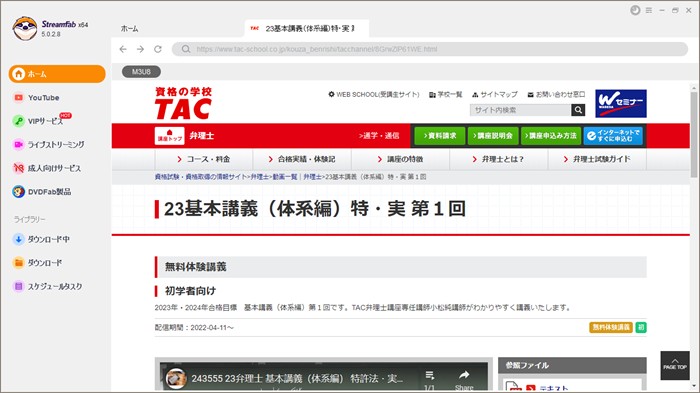Screen dimensions: 700x393
Task: Click the embedded video title
Action: click(297, 379)
